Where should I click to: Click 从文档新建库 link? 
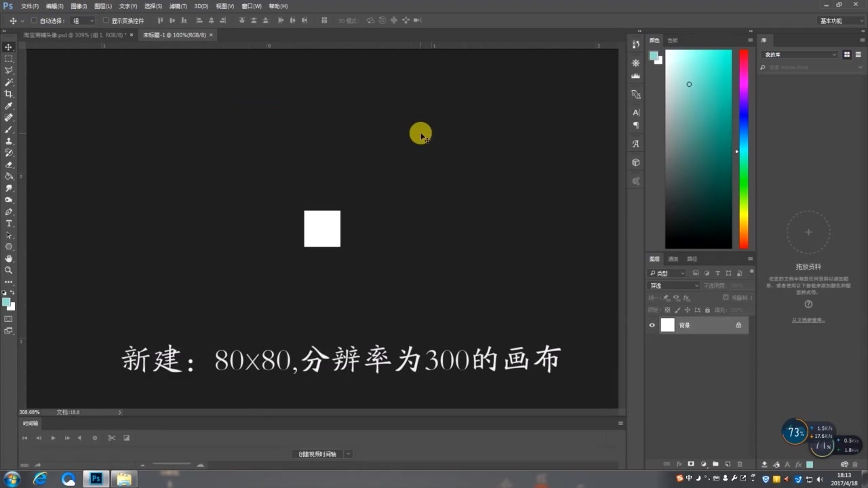[x=808, y=320]
